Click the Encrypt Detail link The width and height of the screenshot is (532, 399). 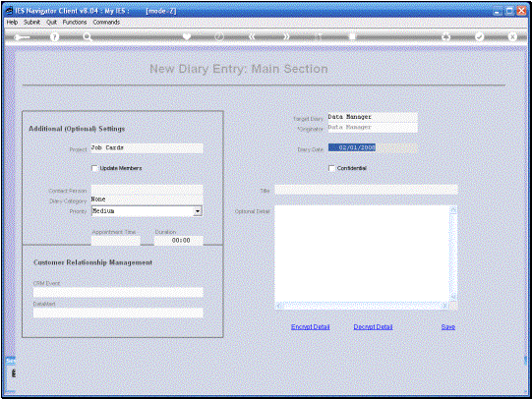pos(310,327)
